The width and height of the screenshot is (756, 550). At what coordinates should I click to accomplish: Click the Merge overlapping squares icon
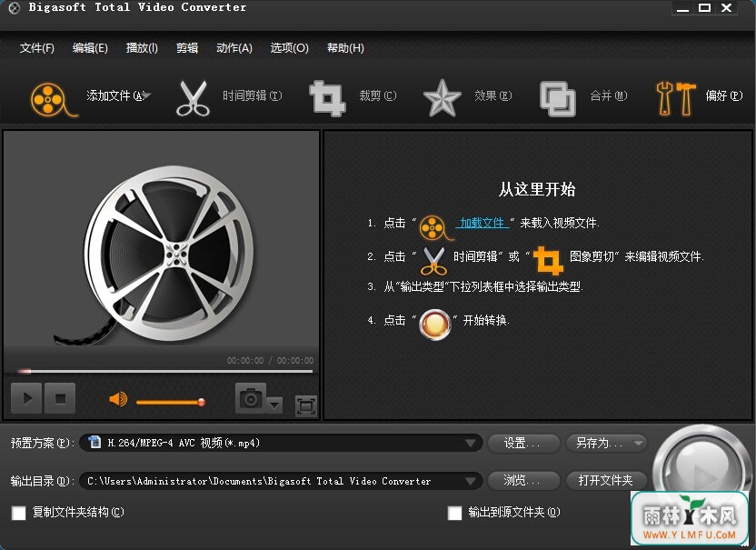tap(557, 99)
